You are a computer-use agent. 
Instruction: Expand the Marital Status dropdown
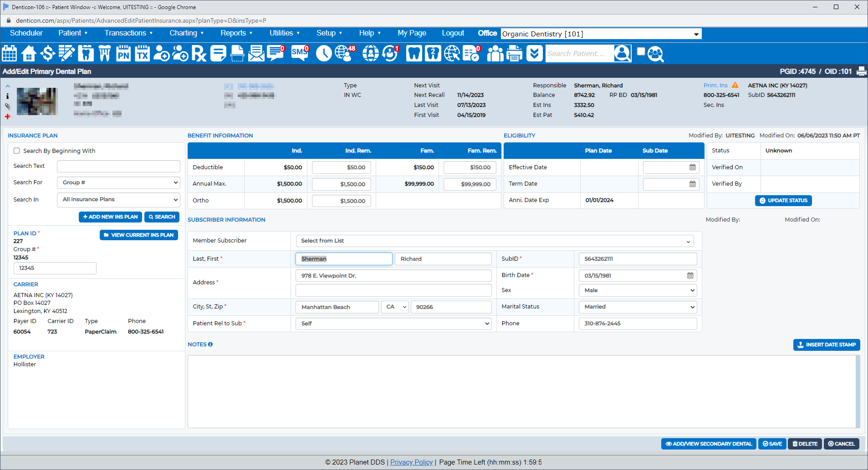point(637,307)
